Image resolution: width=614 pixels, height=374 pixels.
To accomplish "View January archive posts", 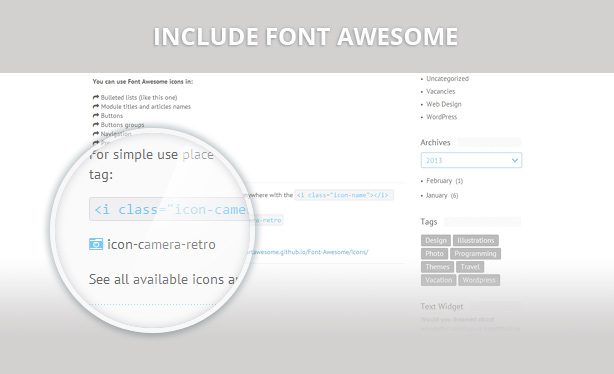I will (x=436, y=195).
